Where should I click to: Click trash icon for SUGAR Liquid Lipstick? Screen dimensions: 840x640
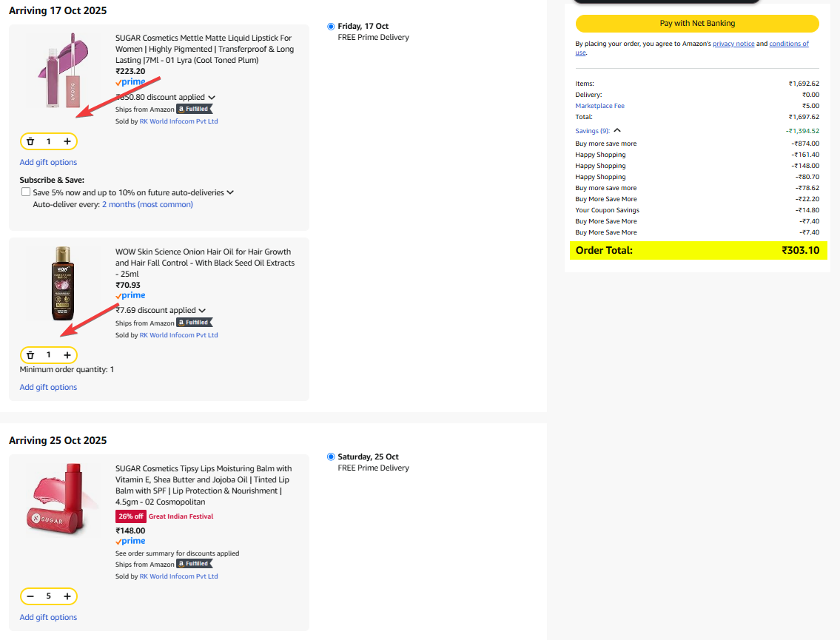tap(30, 141)
